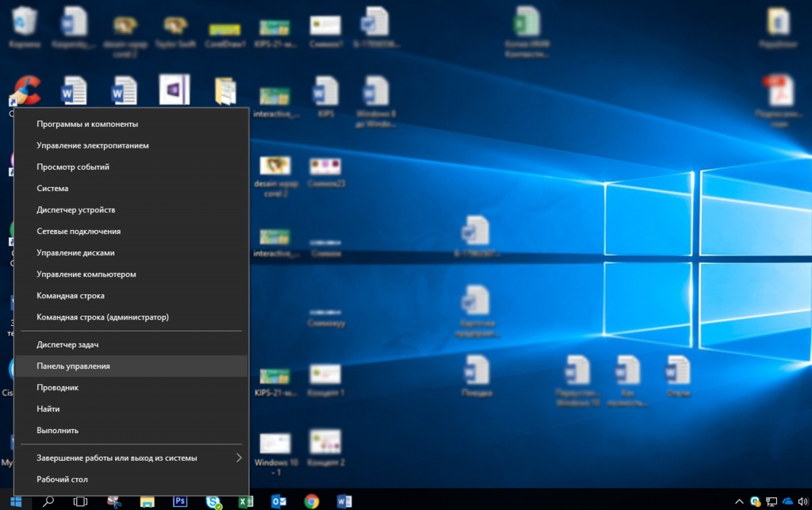This screenshot has height=510, width=812.
Task: Choose 'Управление электропитанием' menu entry
Action: coord(132,145)
